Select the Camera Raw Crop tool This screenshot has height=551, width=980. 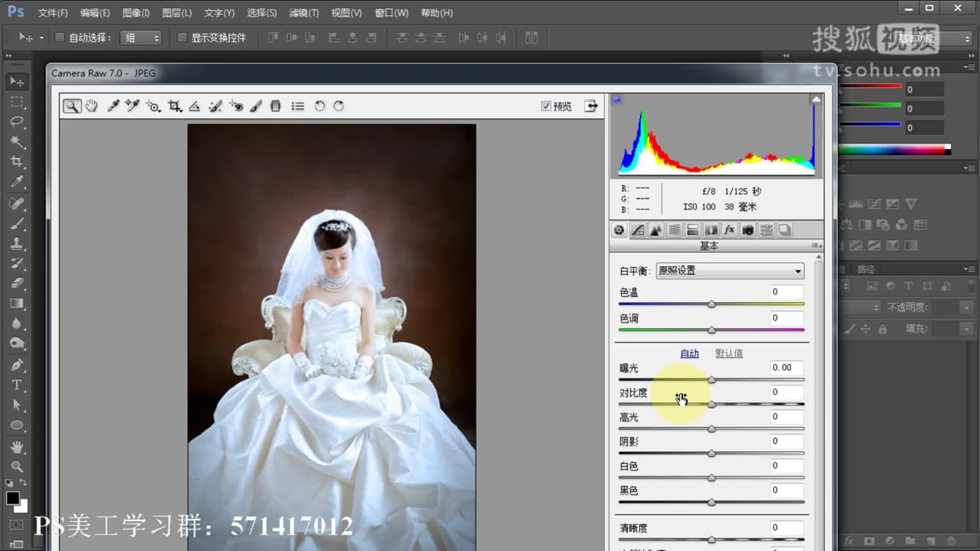click(x=175, y=106)
